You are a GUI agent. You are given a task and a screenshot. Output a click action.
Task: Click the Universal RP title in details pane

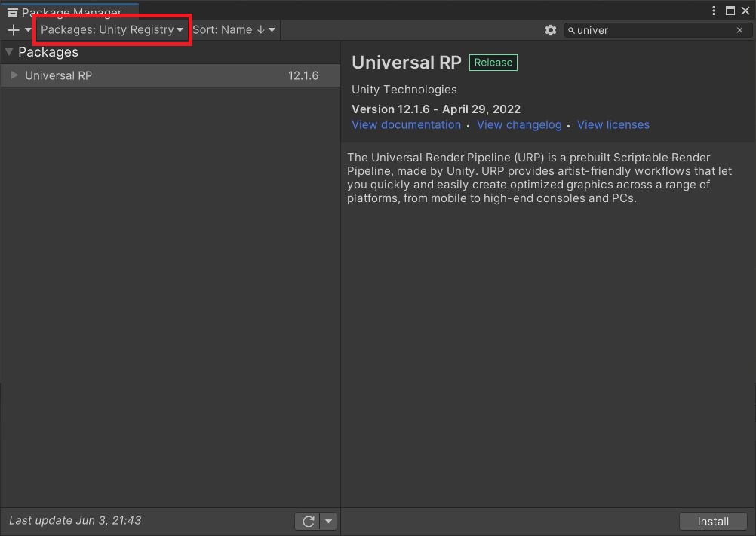click(x=407, y=63)
